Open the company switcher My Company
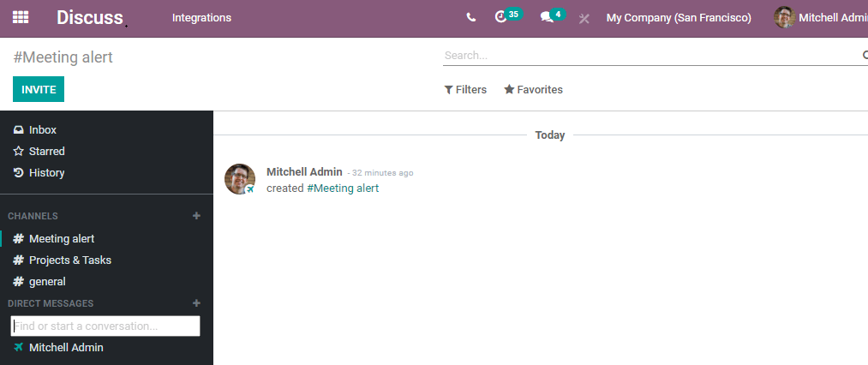Viewport: 868px width, 365px height. click(x=679, y=18)
